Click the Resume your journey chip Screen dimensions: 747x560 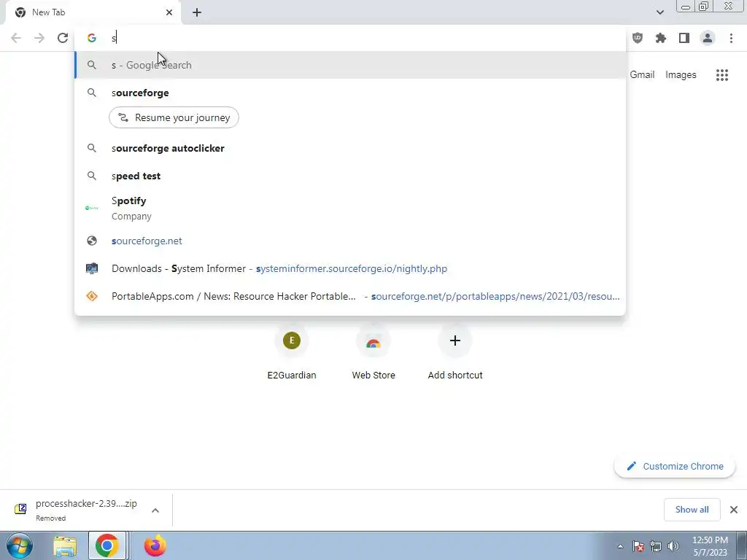tap(174, 117)
